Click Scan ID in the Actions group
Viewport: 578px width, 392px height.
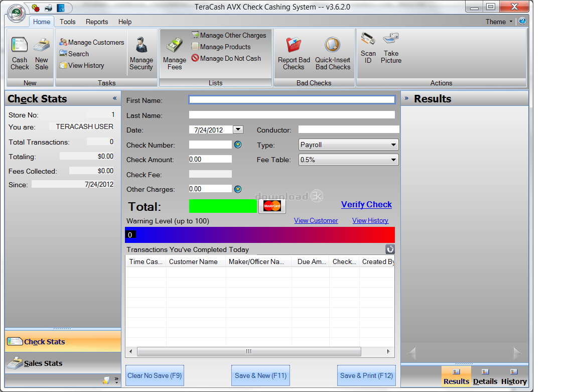tap(368, 48)
